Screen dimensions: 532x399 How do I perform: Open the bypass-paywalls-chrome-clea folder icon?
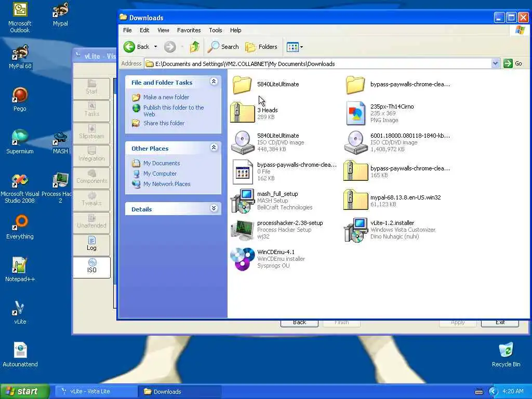[355, 85]
